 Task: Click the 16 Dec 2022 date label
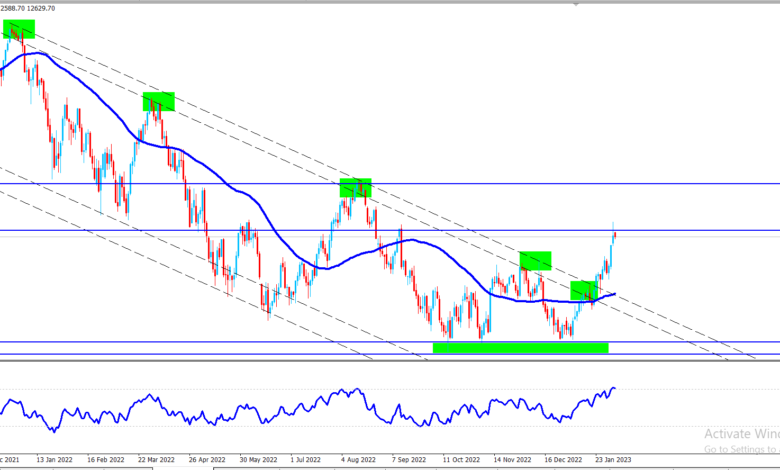tap(563, 460)
